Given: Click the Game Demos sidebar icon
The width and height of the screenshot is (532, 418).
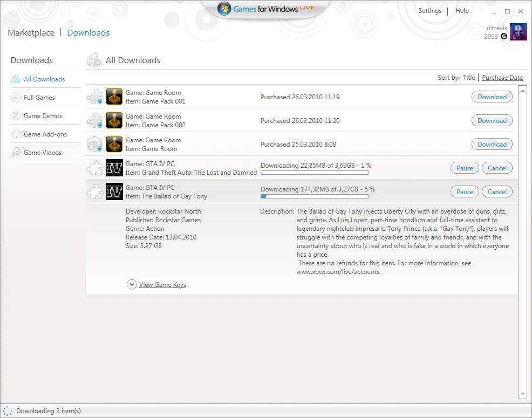Looking at the screenshot, I should [x=16, y=116].
